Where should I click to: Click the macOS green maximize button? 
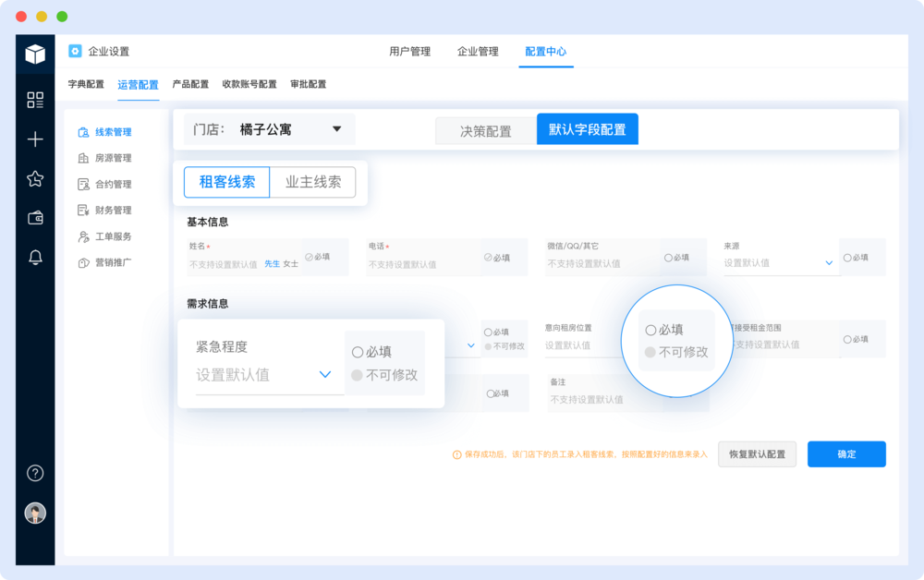click(x=62, y=17)
